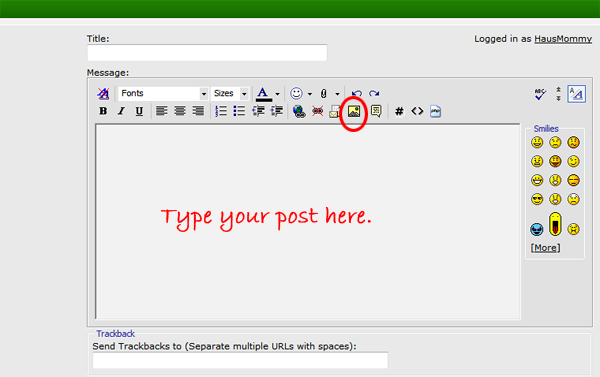Wrap selected text in quote tags
This screenshot has height=377, width=600.
[x=376, y=111]
